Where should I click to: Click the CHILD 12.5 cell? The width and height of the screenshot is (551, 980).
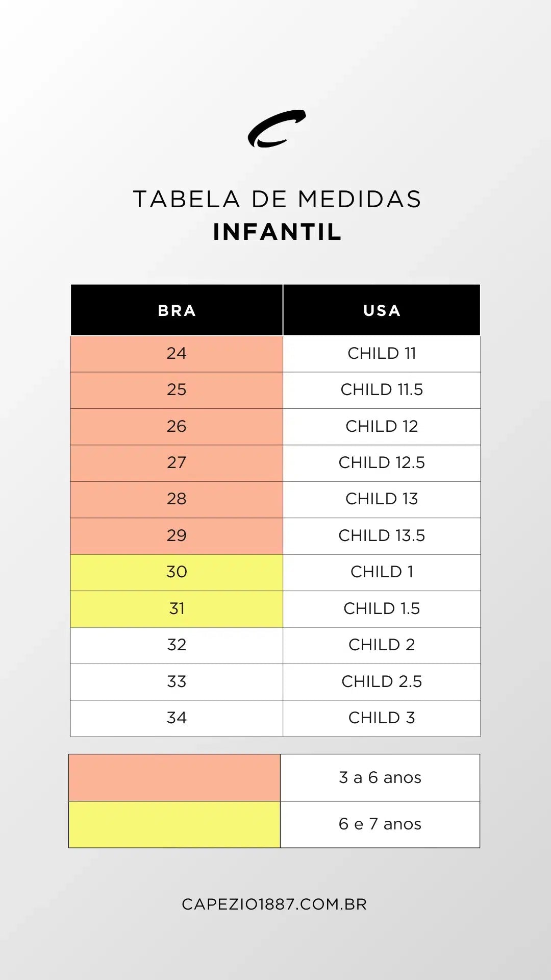pyautogui.click(x=382, y=462)
